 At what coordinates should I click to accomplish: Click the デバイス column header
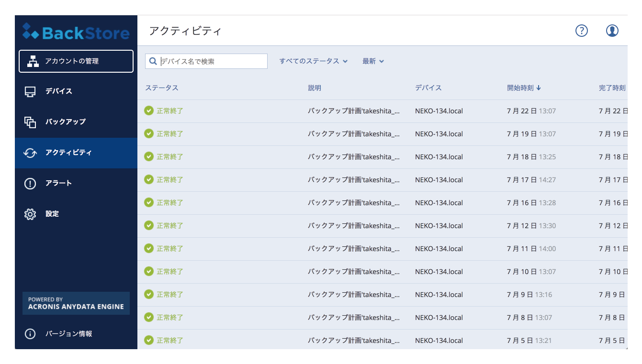428,88
